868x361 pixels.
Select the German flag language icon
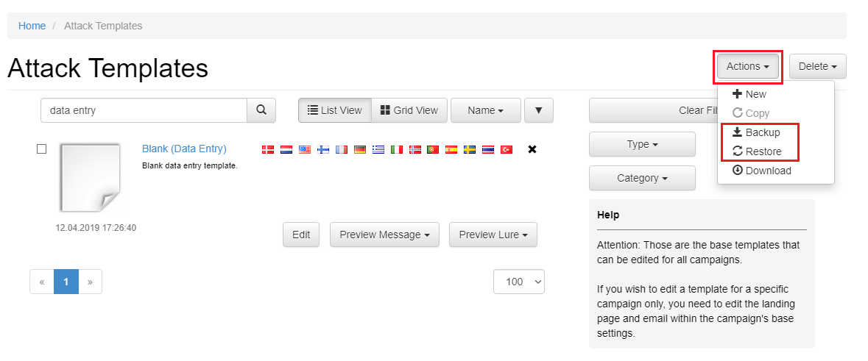pyautogui.click(x=360, y=149)
